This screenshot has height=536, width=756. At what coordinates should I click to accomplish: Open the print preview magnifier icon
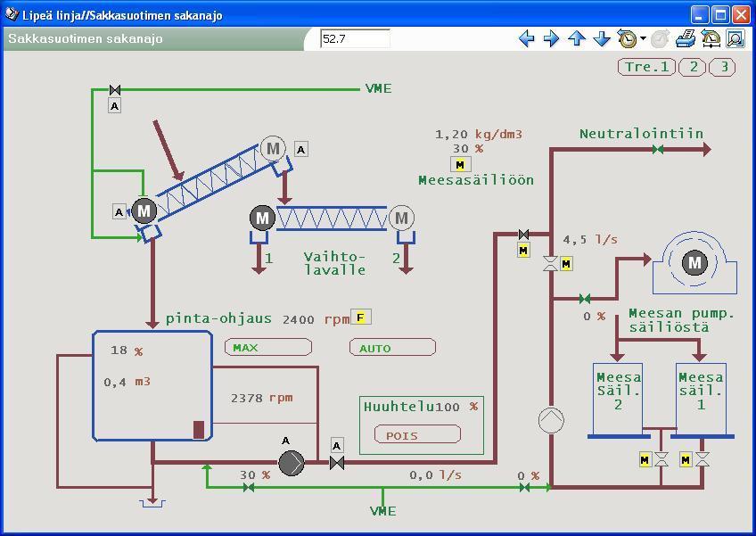pyautogui.click(x=735, y=38)
